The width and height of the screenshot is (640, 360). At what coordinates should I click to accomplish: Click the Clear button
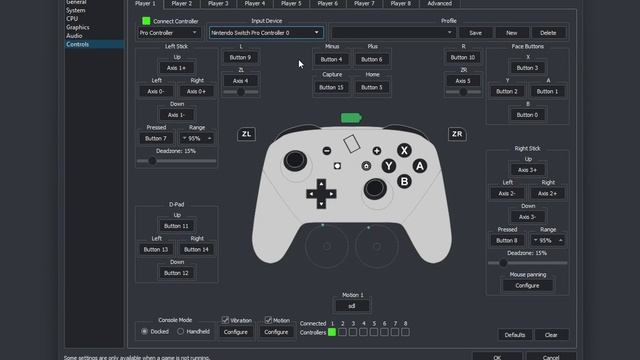click(551, 335)
